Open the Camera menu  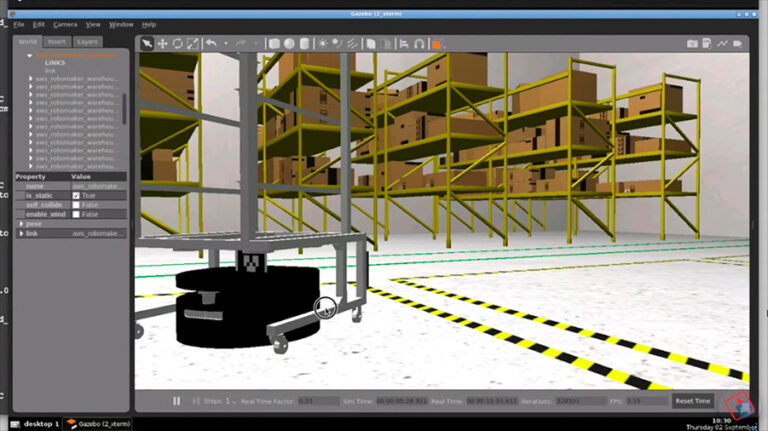(65, 24)
